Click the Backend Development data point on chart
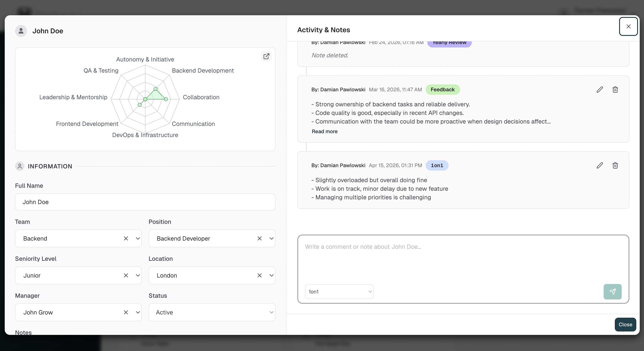Image resolution: width=644 pixels, height=351 pixels. [156, 89]
